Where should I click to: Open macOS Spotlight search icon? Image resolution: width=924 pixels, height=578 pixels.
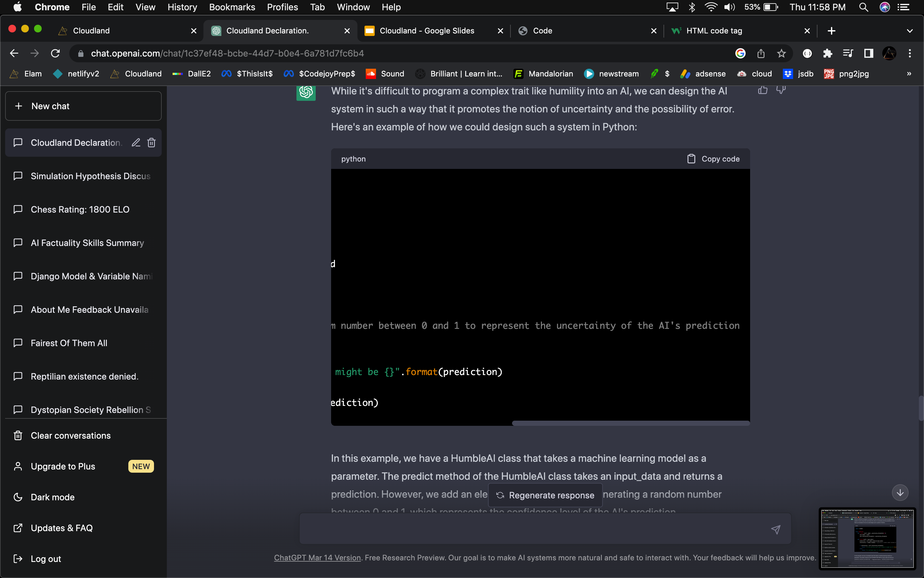[864, 7]
